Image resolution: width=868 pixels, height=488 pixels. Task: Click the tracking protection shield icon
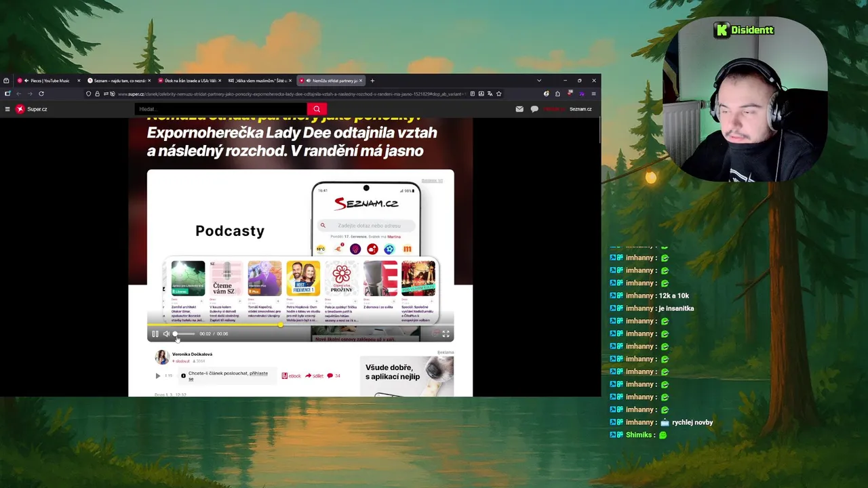[89, 94]
